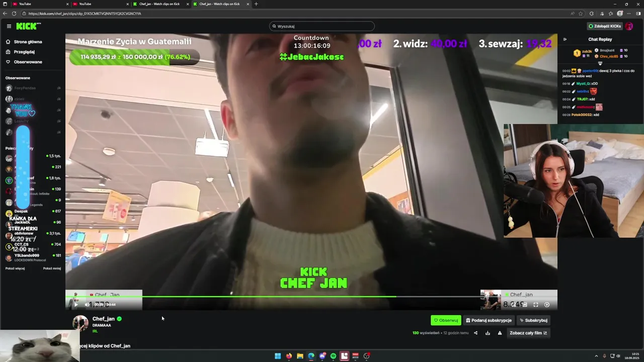The width and height of the screenshot is (644, 362).
Task: Open FoxyPandaa followed channel
Action: coord(33,88)
